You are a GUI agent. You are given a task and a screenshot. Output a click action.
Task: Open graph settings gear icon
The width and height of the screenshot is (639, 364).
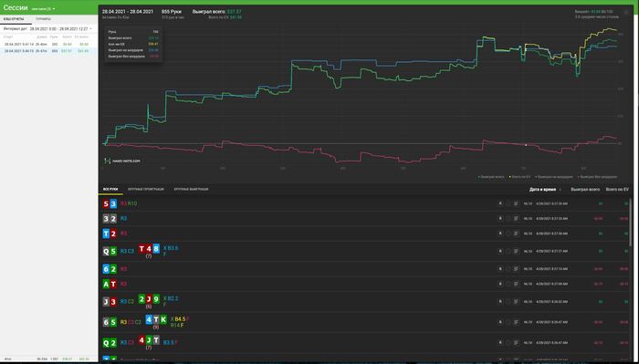pos(626,12)
